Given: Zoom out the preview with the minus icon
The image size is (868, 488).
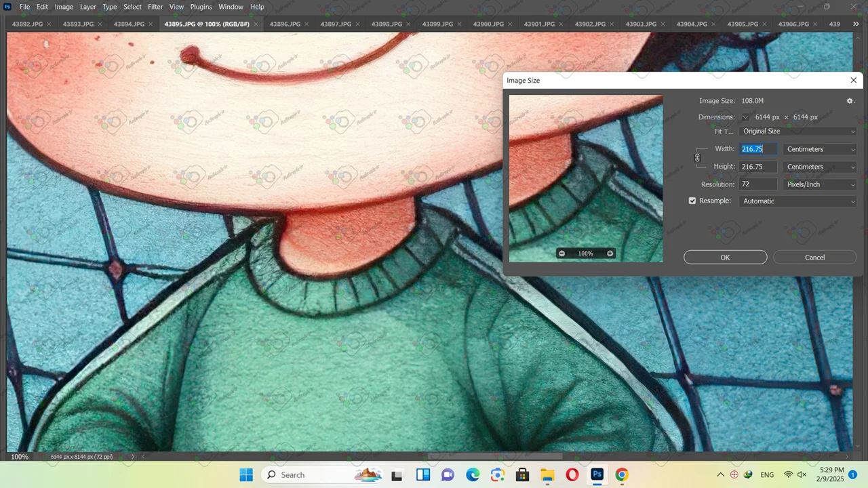Looking at the screenshot, I should [561, 253].
